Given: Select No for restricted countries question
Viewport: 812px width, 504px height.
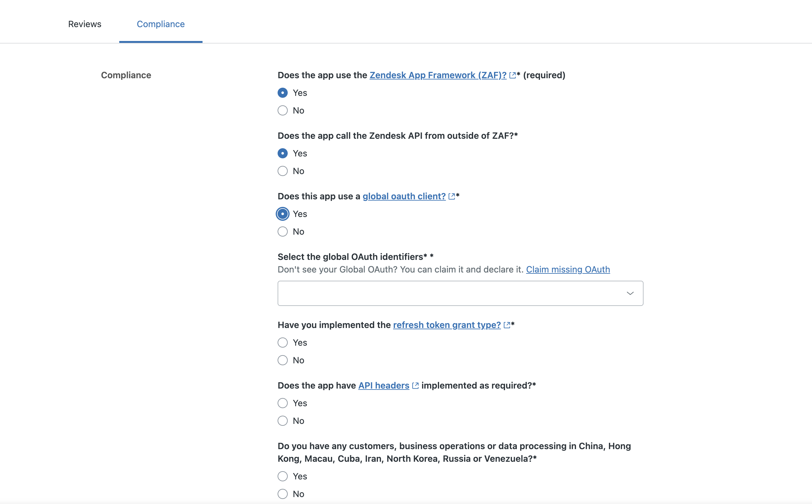Looking at the screenshot, I should (x=283, y=494).
